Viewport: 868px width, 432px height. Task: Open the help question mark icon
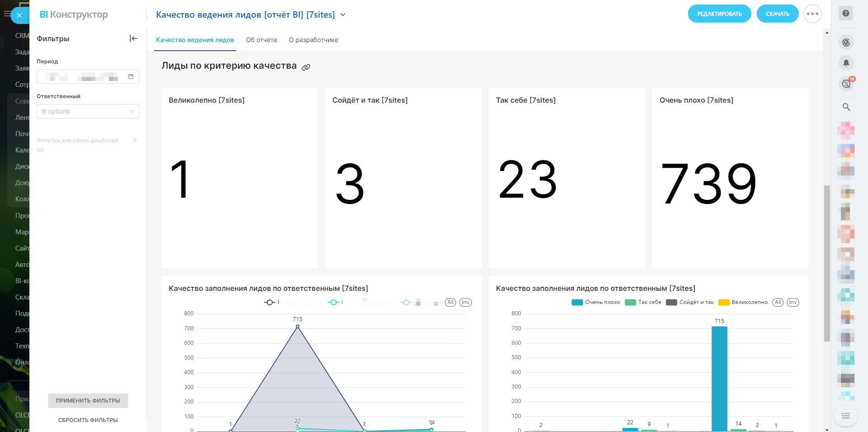click(845, 14)
